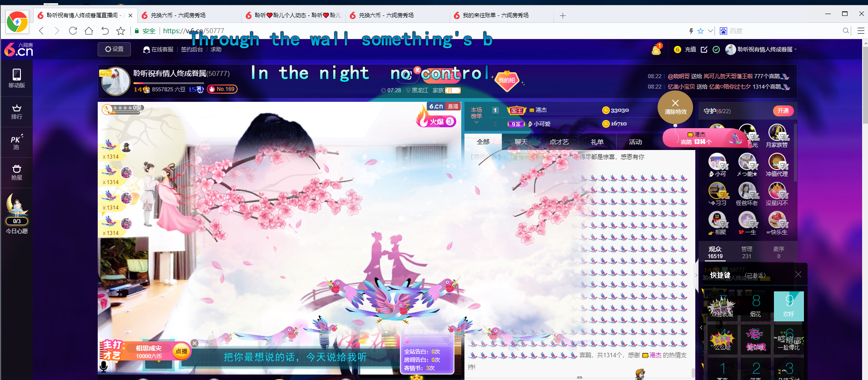Bookmark page with the star icon

120,31
